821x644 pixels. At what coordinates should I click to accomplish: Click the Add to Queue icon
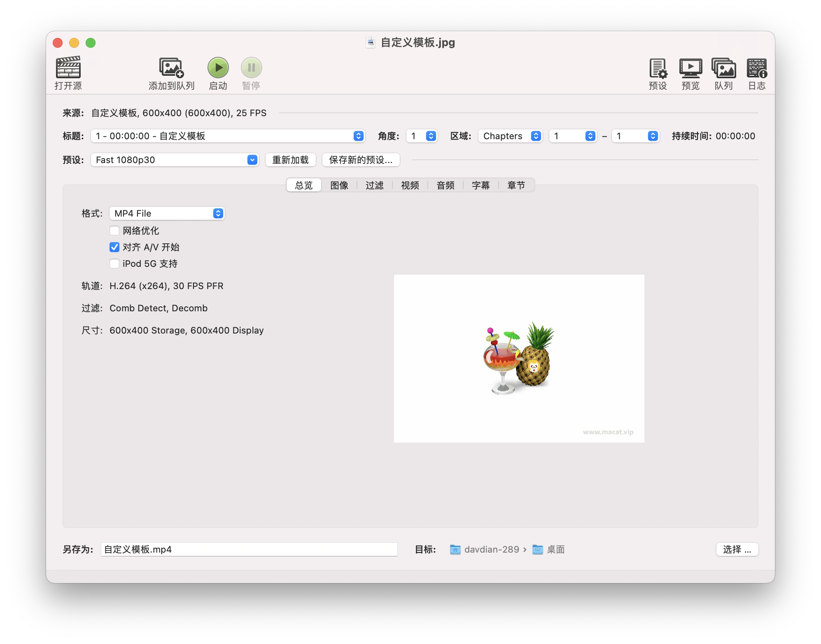pos(171,68)
